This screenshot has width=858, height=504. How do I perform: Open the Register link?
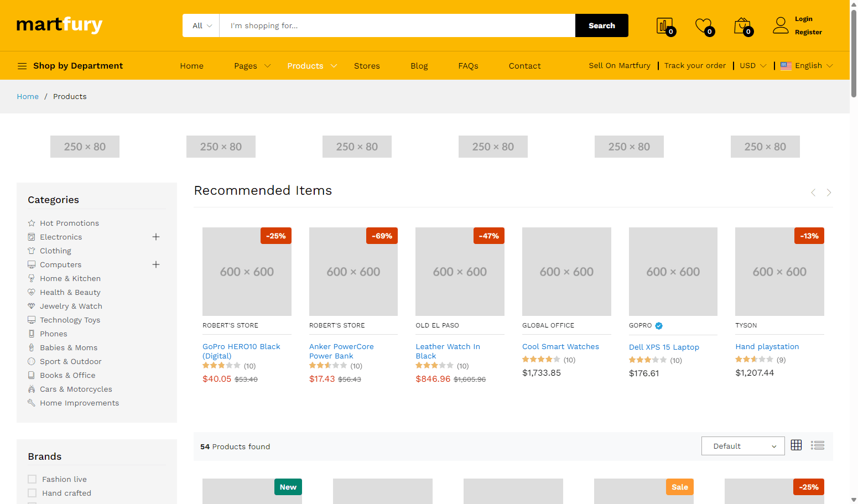tap(808, 32)
